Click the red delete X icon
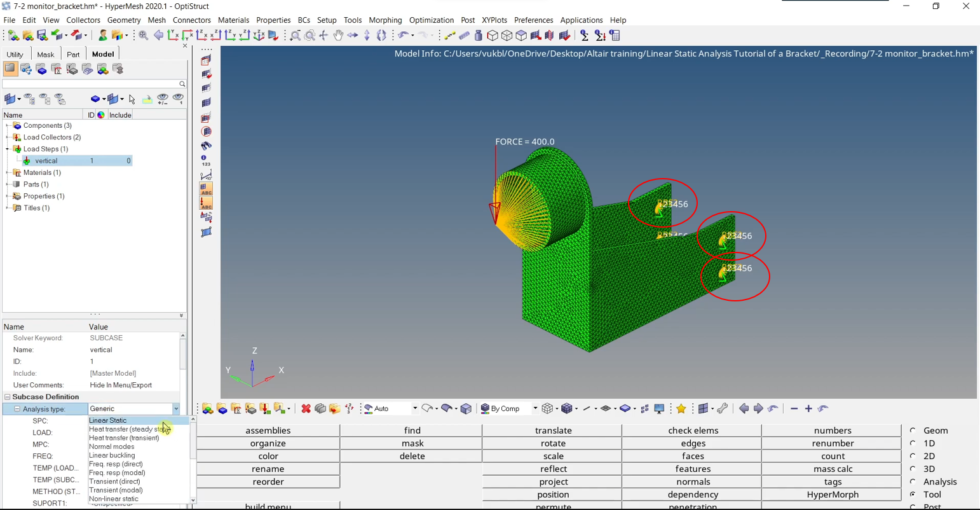 click(x=306, y=409)
